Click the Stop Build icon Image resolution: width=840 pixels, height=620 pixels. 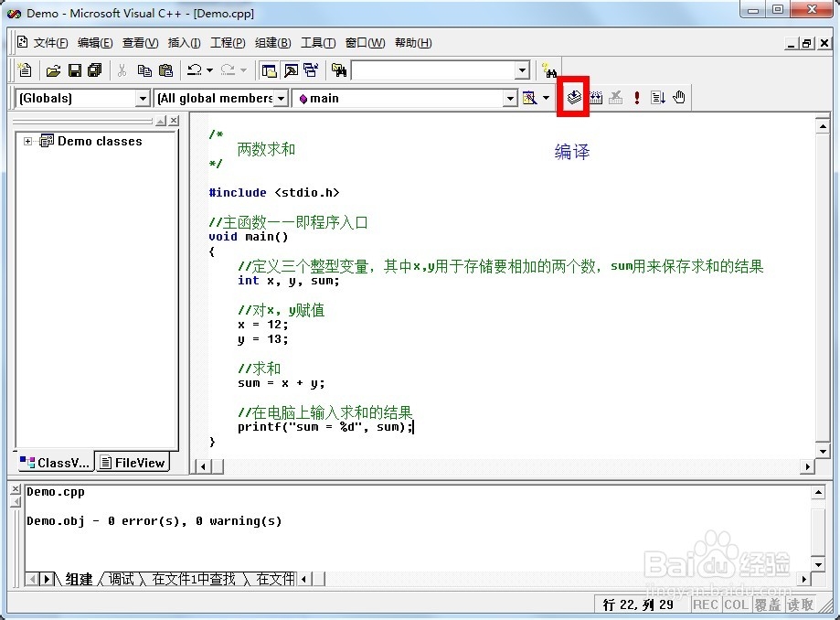615,98
